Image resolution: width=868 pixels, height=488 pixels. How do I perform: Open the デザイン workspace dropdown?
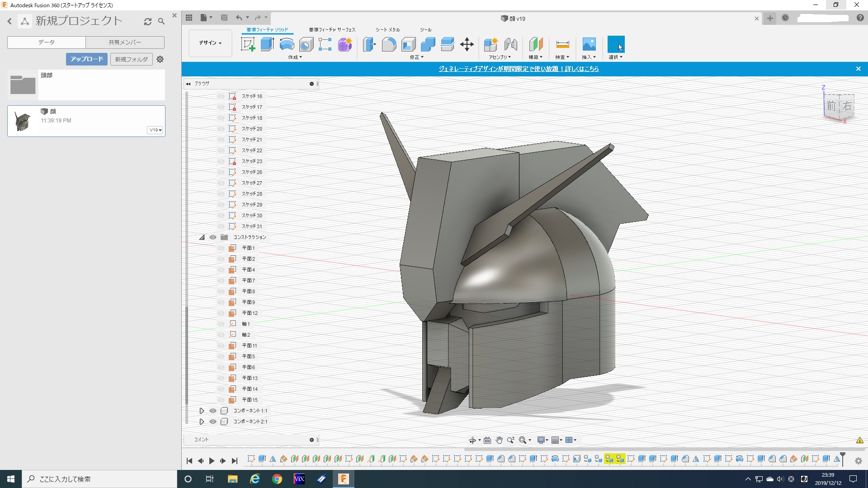[x=210, y=43]
